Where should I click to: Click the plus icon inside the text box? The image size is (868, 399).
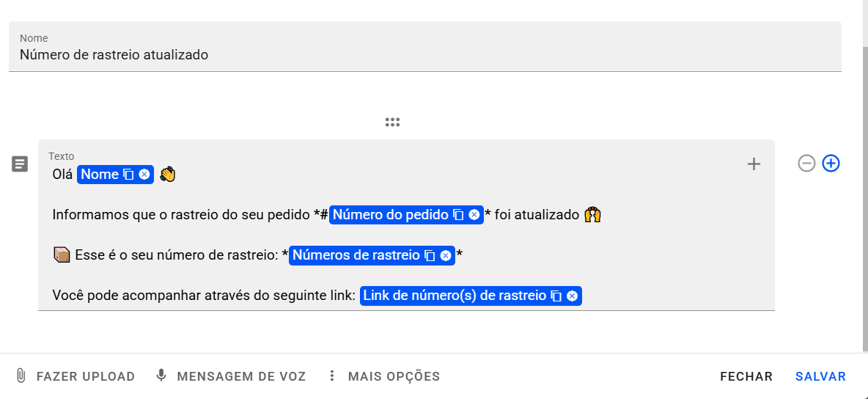click(x=754, y=164)
